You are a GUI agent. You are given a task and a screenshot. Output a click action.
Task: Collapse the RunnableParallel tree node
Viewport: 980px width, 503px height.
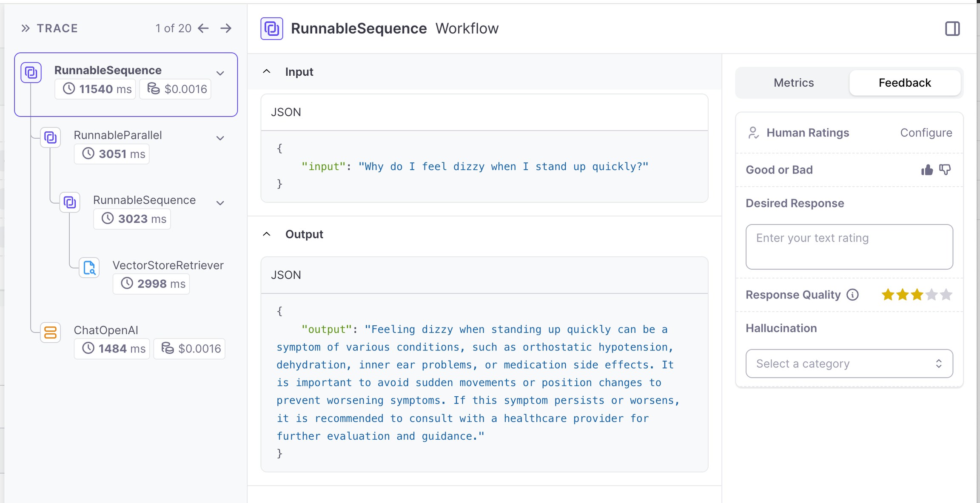220,138
